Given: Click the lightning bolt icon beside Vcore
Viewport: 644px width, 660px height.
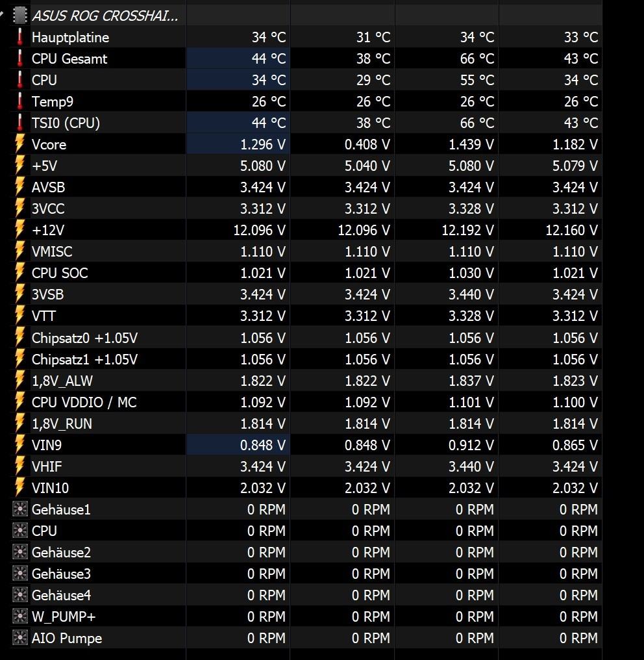Looking at the screenshot, I should pyautogui.click(x=19, y=144).
